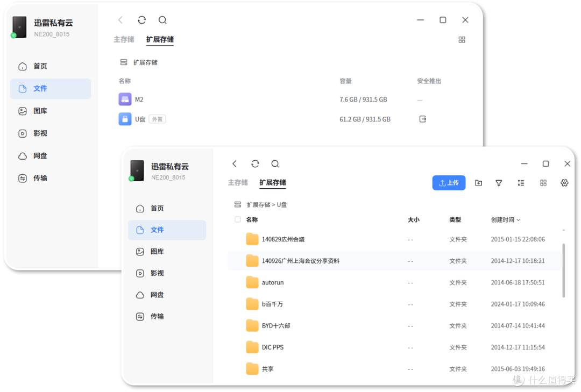The image size is (581, 392).
Task: Open 影视 in the rear window sidebar
Action: click(51, 133)
